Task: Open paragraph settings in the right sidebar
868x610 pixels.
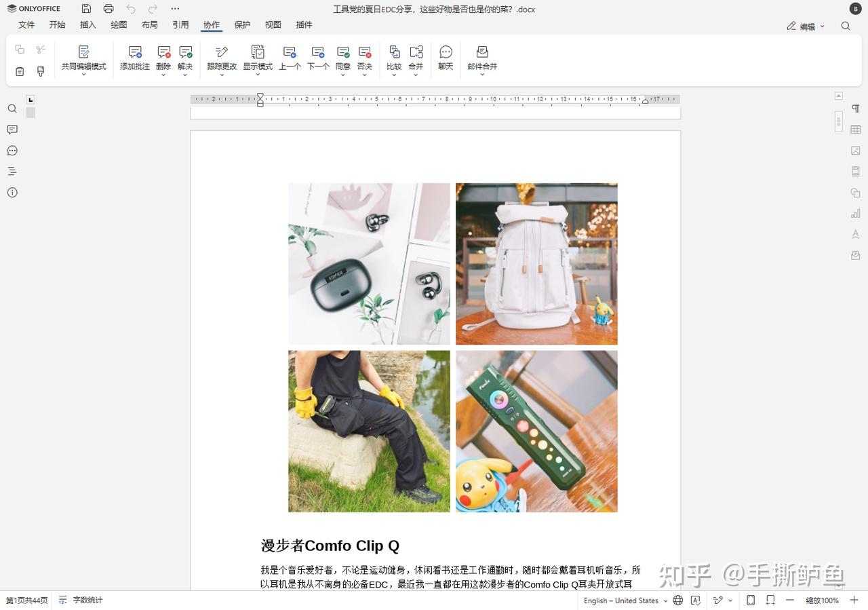Action: pos(856,109)
